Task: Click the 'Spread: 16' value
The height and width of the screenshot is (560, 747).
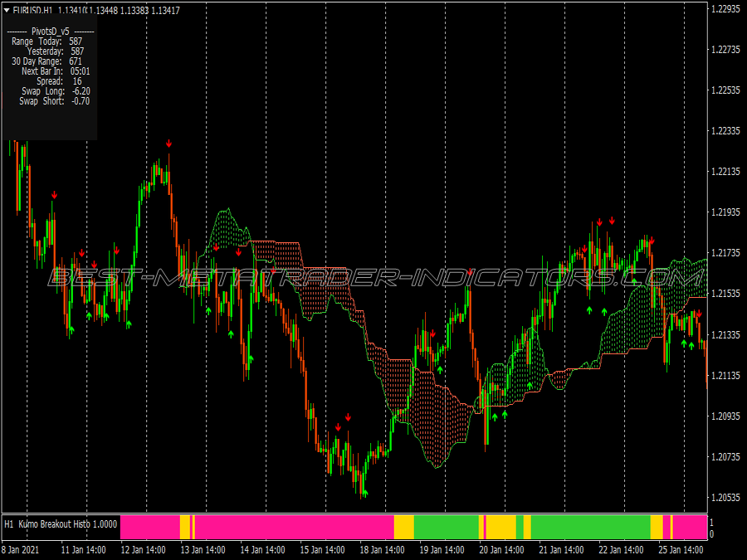Action: tap(59, 81)
